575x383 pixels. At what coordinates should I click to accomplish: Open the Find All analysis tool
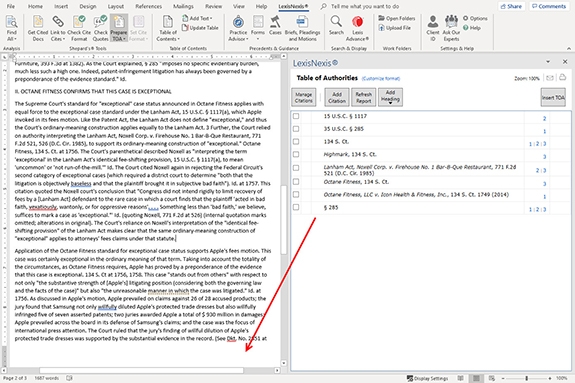tap(11, 28)
